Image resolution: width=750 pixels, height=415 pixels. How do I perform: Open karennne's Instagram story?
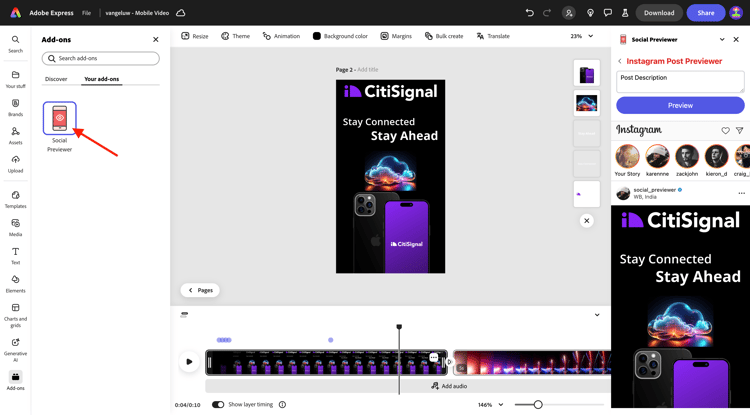657,161
